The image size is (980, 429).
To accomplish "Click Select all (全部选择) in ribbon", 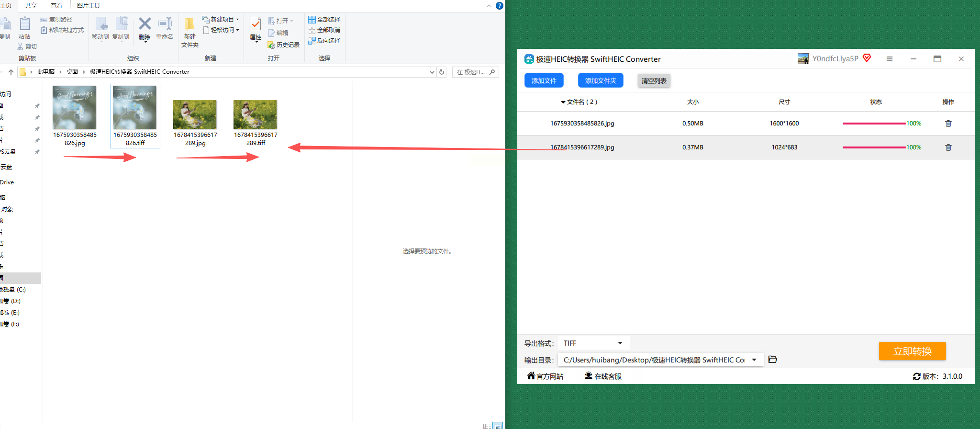I will pyautogui.click(x=324, y=20).
